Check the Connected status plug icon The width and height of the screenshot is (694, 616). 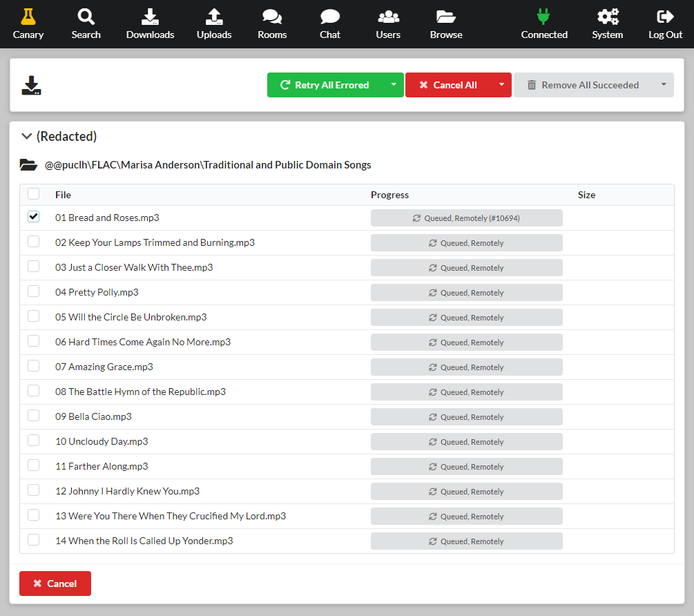pyautogui.click(x=544, y=23)
